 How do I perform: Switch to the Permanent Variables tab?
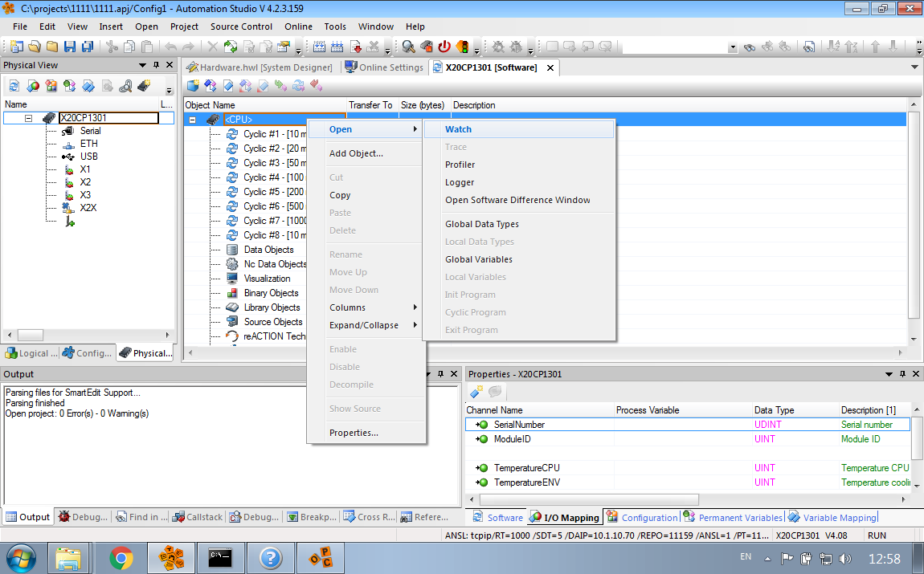[733, 518]
